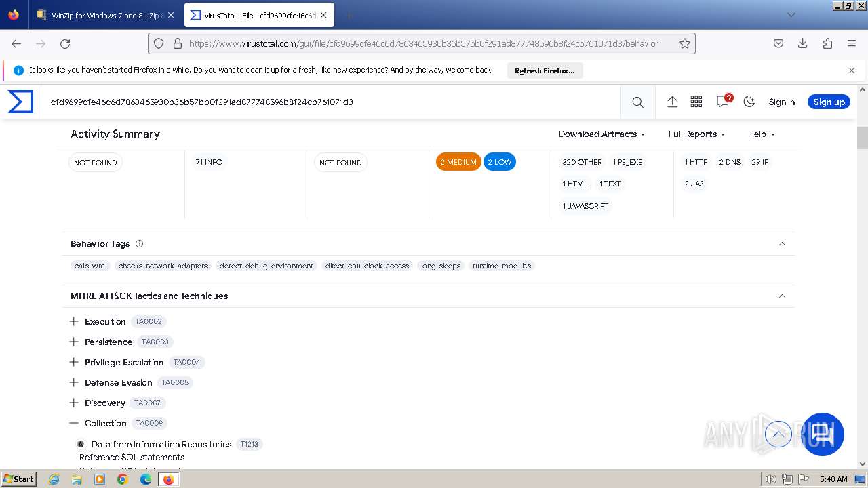Open the Full Reports dropdown
The image size is (868, 488).
pos(696,134)
